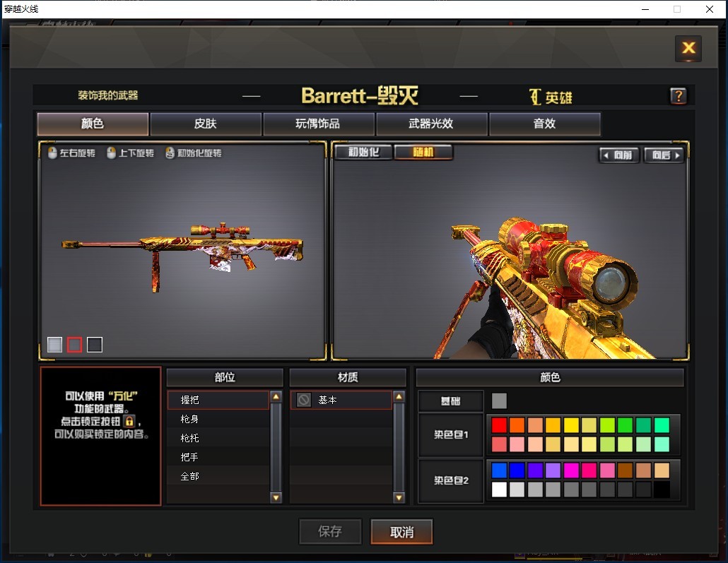The width and height of the screenshot is (728, 563).
Task: Click the prohibited-circle icon beside 基本
Action: tap(304, 400)
